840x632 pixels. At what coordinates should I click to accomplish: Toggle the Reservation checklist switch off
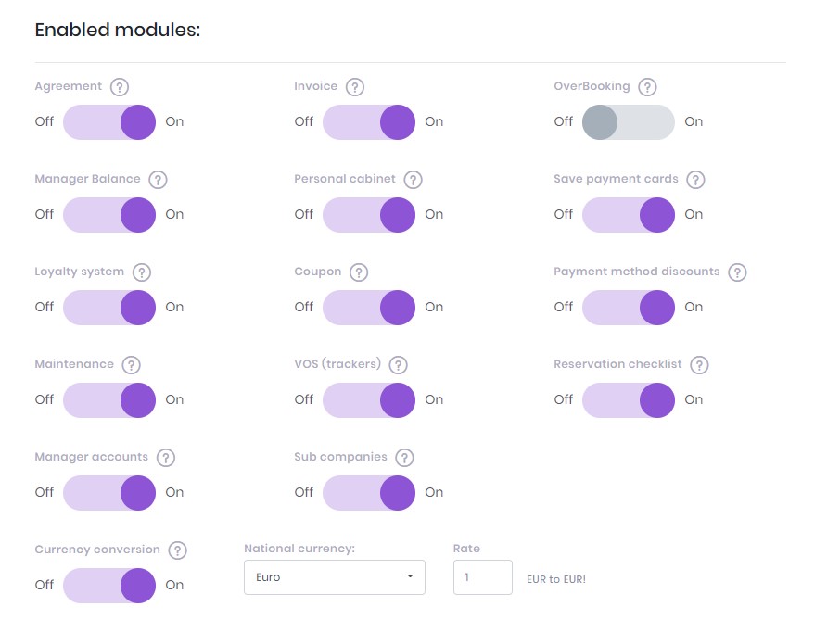point(628,400)
